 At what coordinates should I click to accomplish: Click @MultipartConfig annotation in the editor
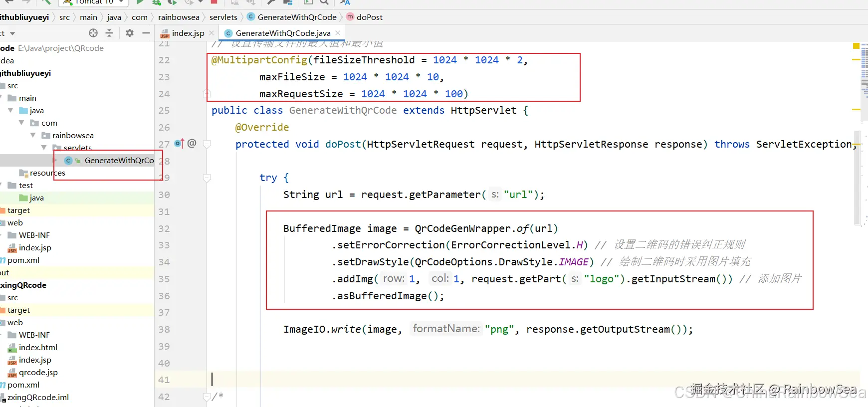pyautogui.click(x=259, y=60)
